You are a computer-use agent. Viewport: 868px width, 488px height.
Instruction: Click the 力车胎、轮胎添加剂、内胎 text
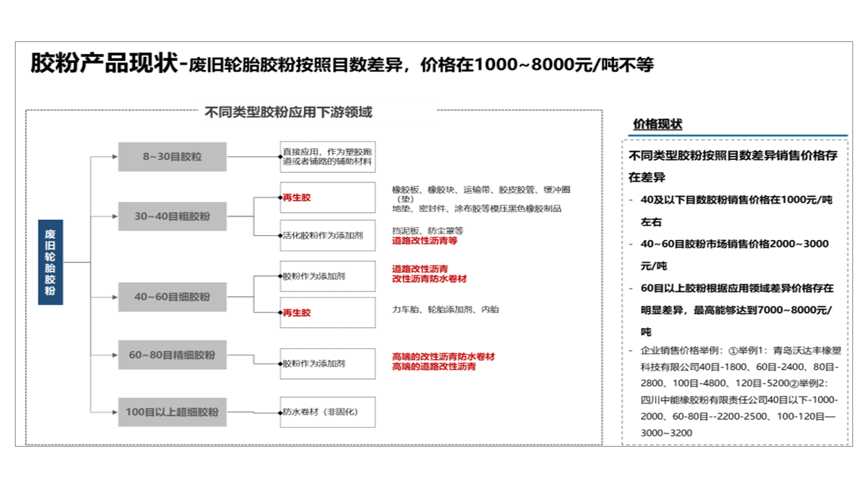(x=445, y=310)
